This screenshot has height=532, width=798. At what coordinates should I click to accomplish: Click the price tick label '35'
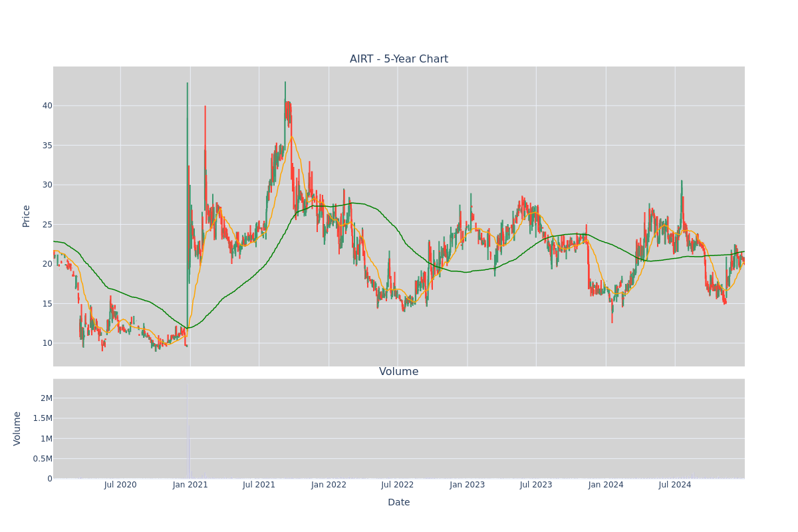(47, 145)
